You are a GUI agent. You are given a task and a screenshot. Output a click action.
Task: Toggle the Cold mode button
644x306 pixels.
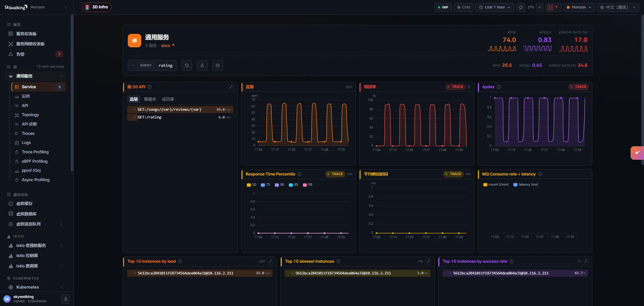point(464,7)
